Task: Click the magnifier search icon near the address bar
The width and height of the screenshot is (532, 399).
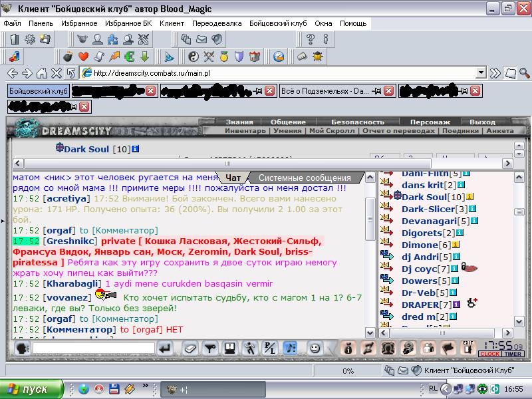Action: (x=525, y=73)
